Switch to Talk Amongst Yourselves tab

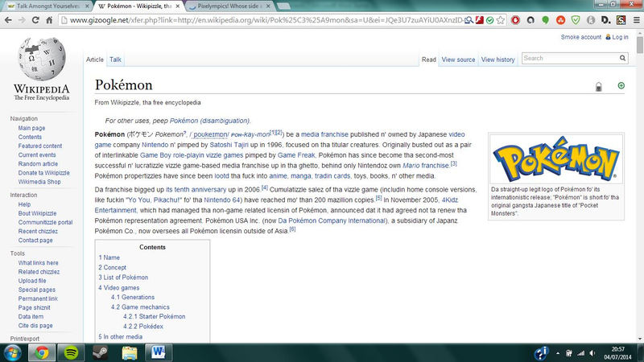click(47, 6)
